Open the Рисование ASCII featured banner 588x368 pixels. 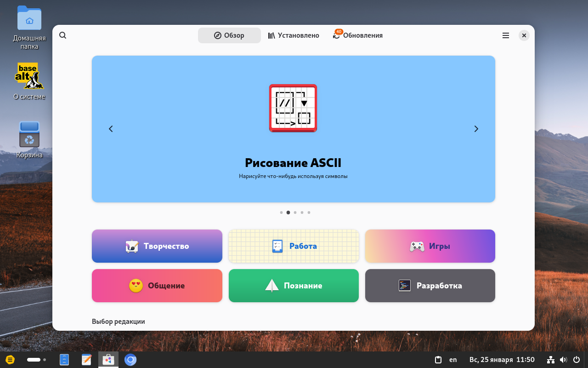point(294,129)
